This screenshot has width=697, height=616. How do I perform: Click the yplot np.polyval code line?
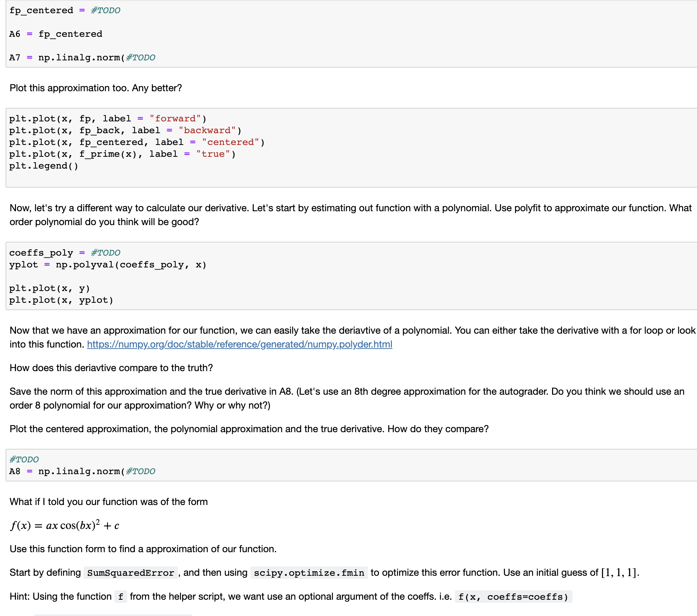(107, 265)
